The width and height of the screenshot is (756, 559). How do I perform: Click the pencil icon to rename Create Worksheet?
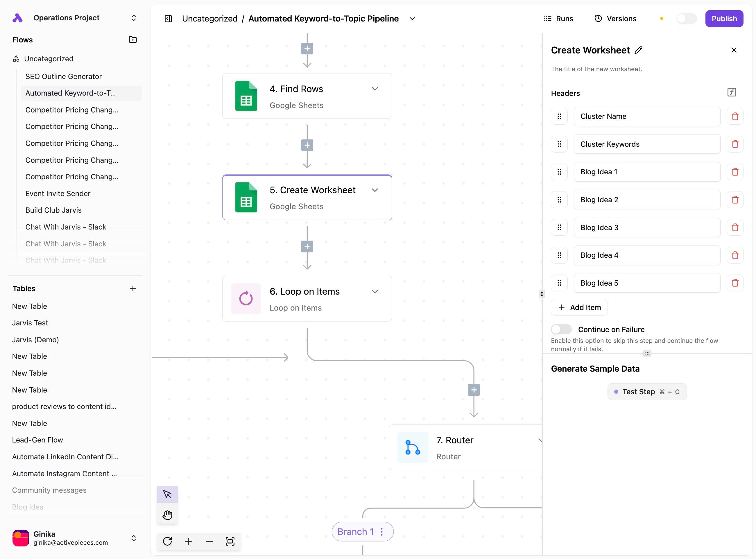click(638, 50)
